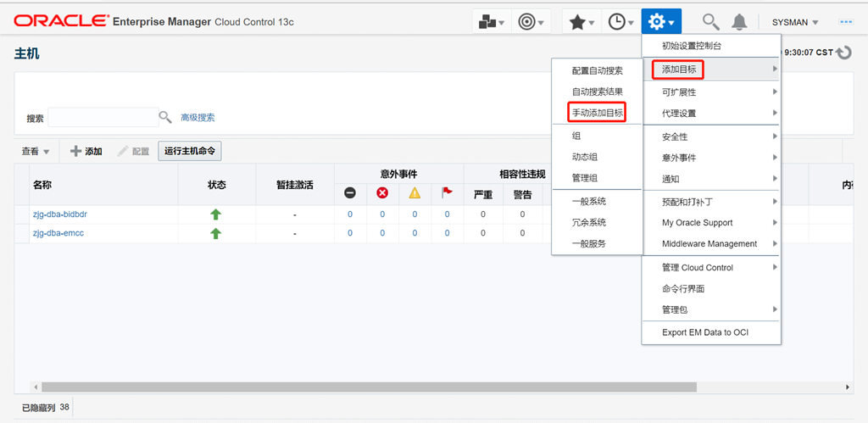The height and width of the screenshot is (423, 868).
Task: Open the Favorites star menu
Action: click(581, 22)
